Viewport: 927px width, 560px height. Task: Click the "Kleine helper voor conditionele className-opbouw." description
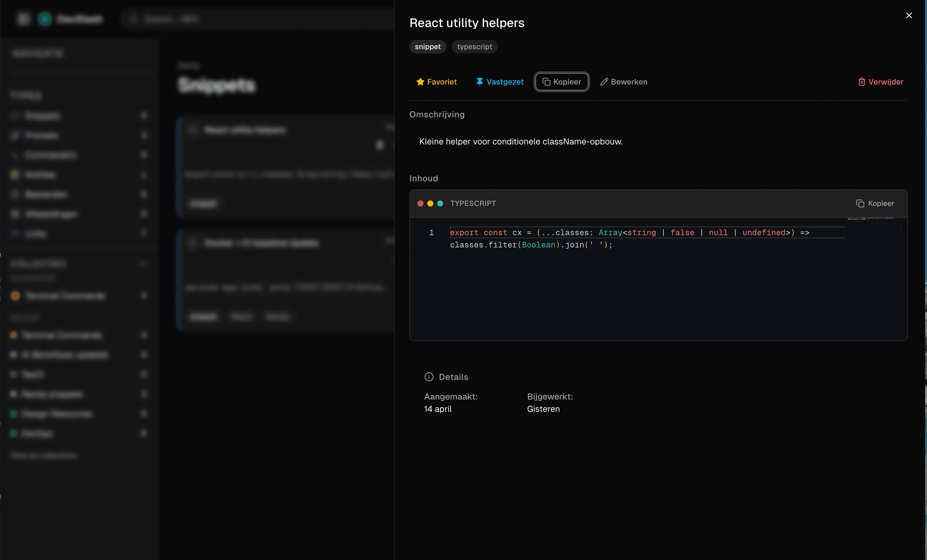521,141
